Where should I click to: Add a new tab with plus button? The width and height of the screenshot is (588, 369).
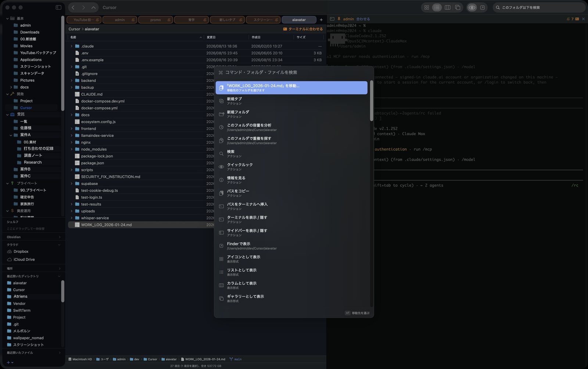[321, 20]
